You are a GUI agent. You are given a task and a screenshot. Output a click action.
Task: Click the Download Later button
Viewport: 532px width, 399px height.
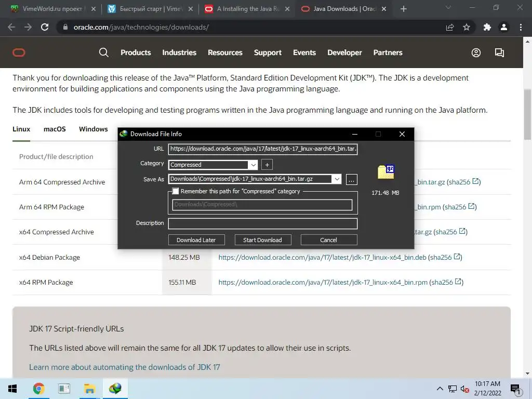tap(196, 240)
